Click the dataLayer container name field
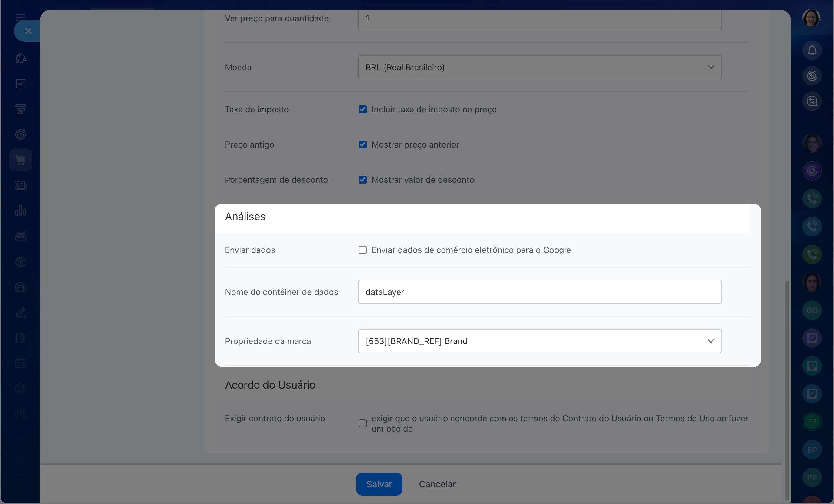This screenshot has height=504, width=834. tap(539, 292)
